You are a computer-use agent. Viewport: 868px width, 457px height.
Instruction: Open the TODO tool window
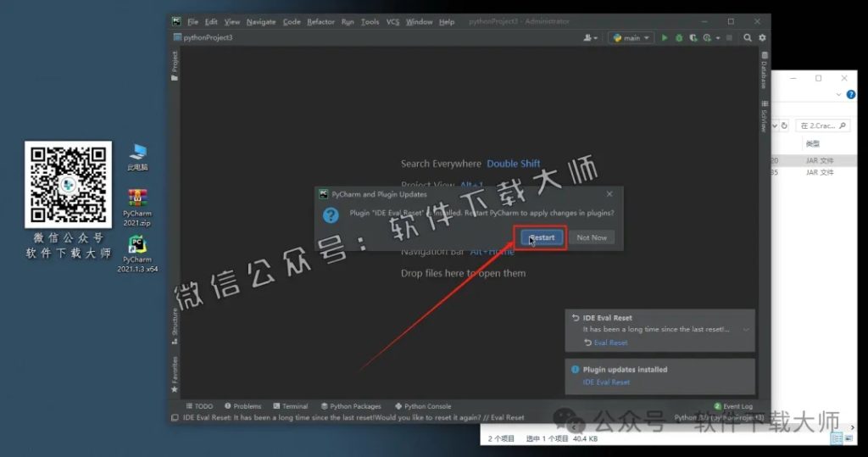[199, 406]
